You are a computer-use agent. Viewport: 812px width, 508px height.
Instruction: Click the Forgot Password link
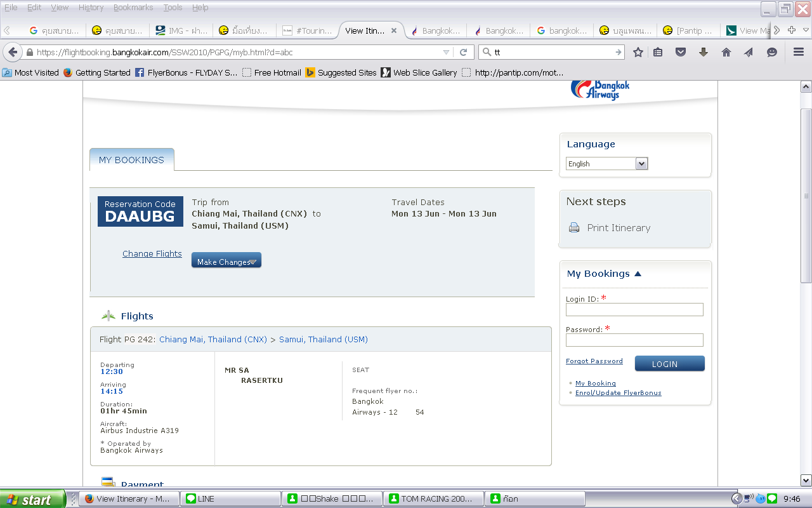pyautogui.click(x=594, y=361)
